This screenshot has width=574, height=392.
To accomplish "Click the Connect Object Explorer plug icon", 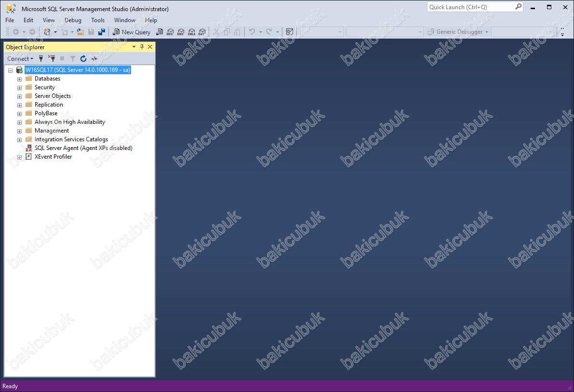I will pos(41,59).
